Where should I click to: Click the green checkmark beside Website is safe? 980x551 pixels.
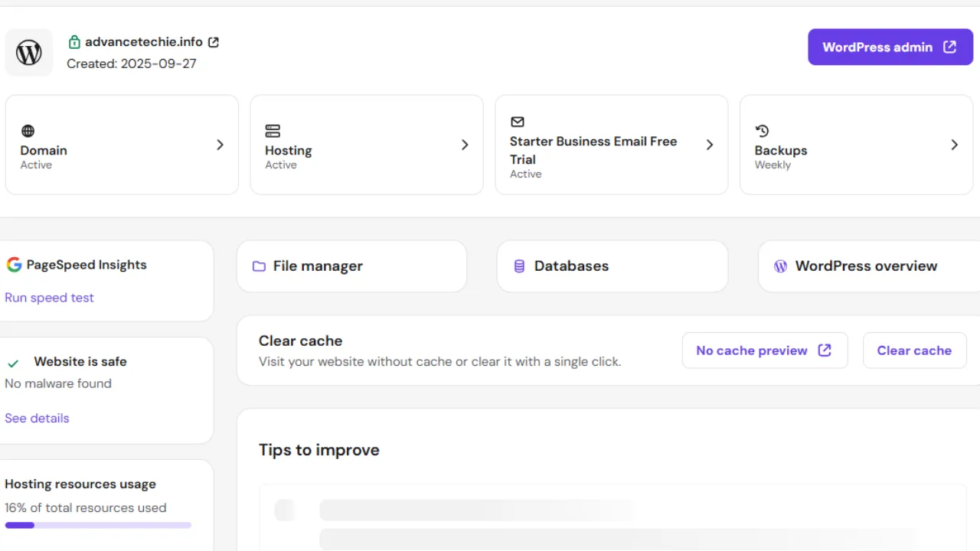coord(13,363)
